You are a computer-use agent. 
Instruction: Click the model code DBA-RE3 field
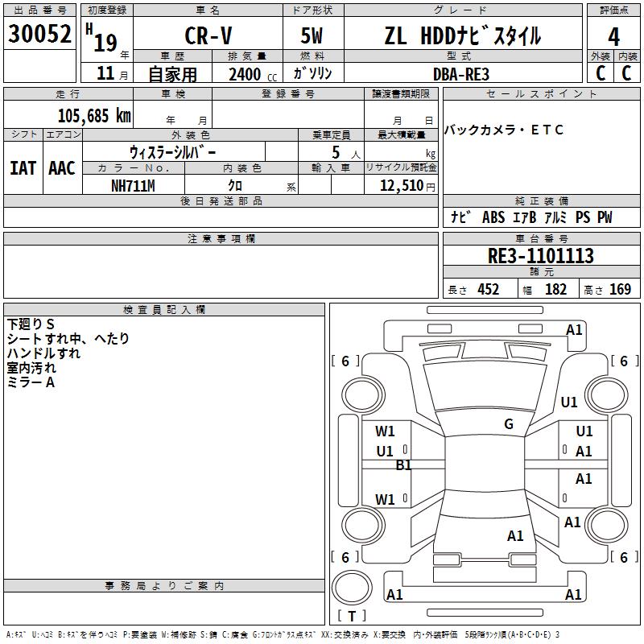(463, 73)
